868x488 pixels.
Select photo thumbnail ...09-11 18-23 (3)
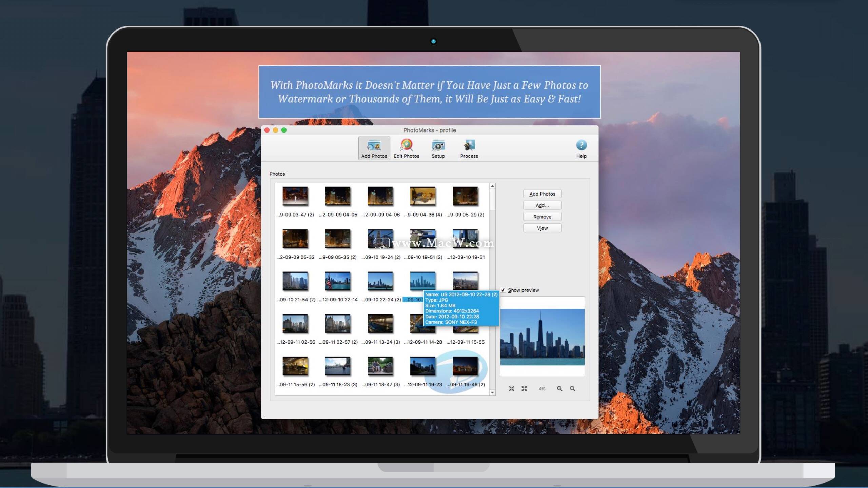click(x=338, y=366)
